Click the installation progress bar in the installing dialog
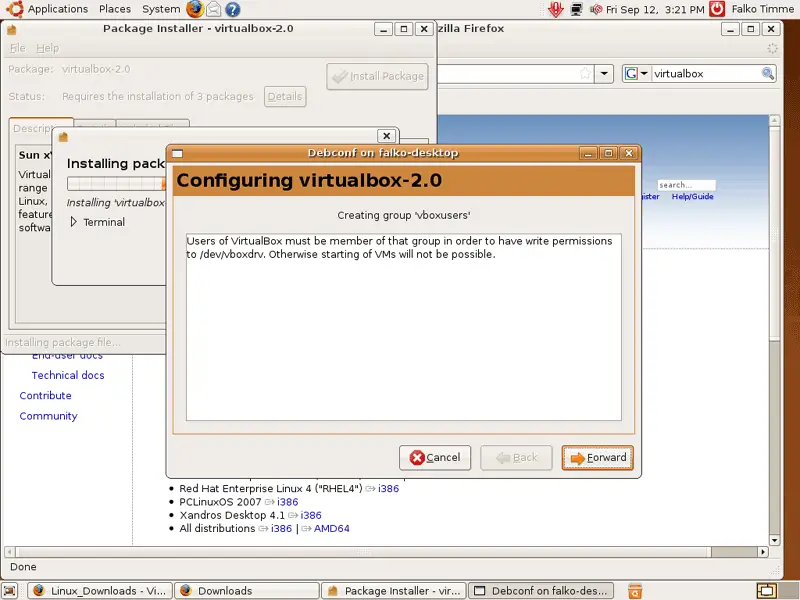 coord(116,183)
